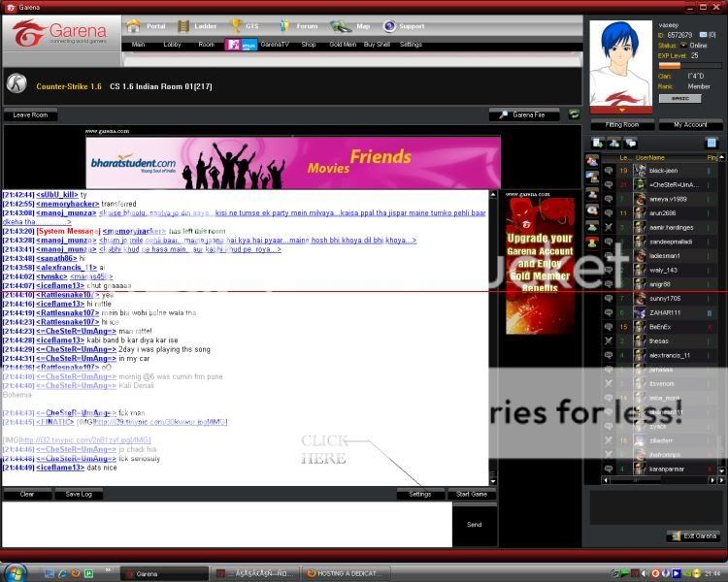Click the GTS trophy icon
Screen dimensions: 728x582
236,26
